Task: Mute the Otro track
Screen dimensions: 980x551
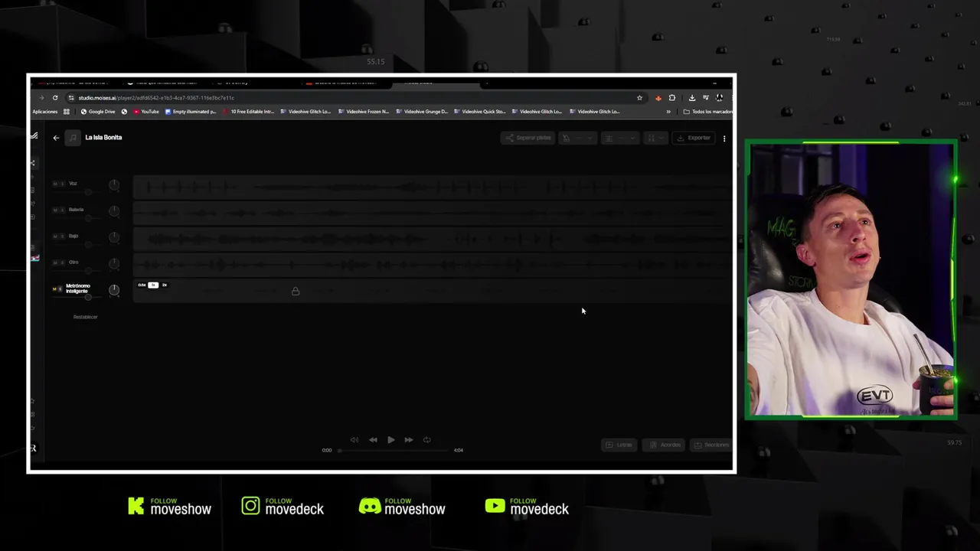Action: coord(55,262)
